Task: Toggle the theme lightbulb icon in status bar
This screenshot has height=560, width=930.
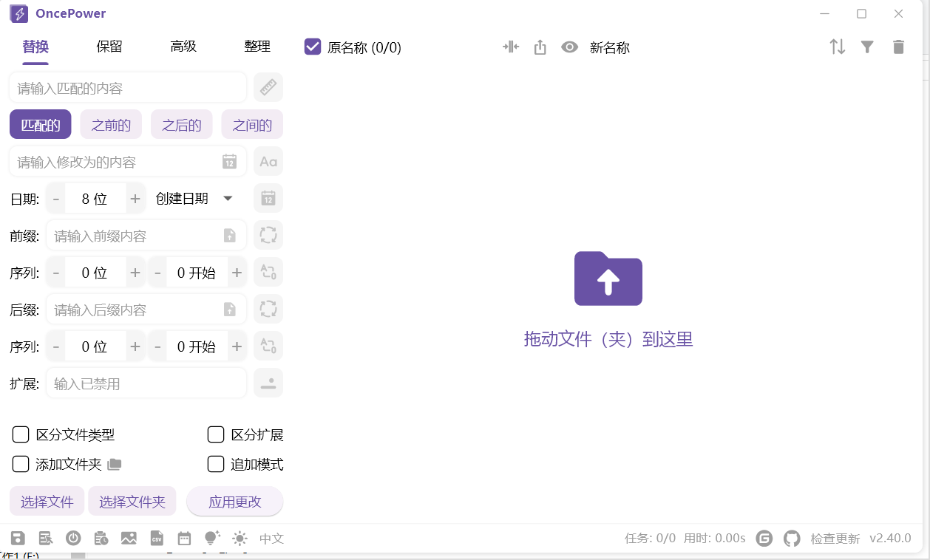Action: [212, 538]
